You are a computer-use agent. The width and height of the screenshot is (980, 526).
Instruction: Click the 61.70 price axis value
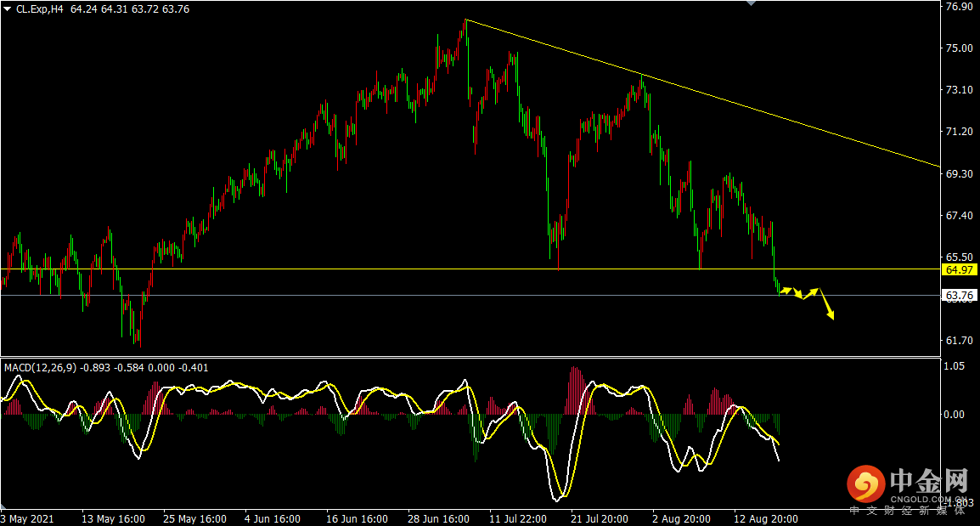960,341
